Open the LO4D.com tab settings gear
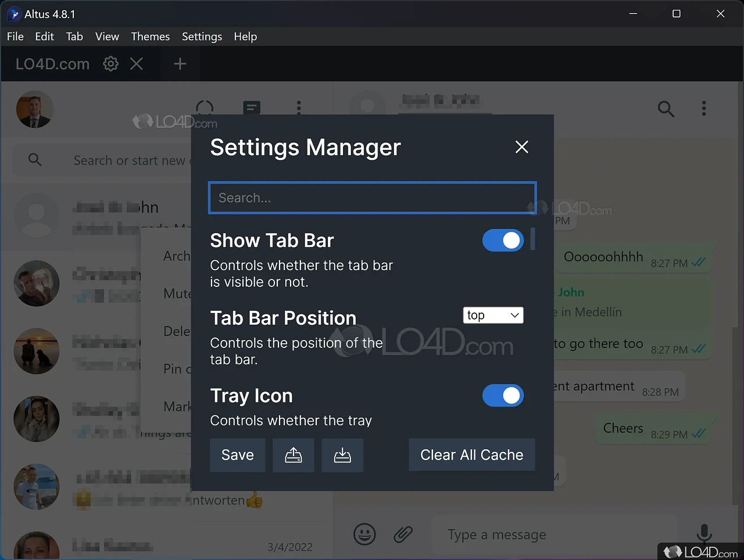This screenshot has width=744, height=560. (x=110, y=64)
